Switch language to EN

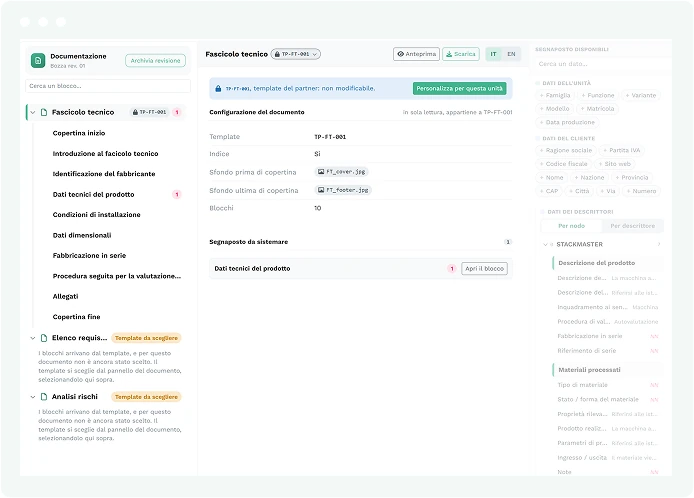[x=511, y=54]
